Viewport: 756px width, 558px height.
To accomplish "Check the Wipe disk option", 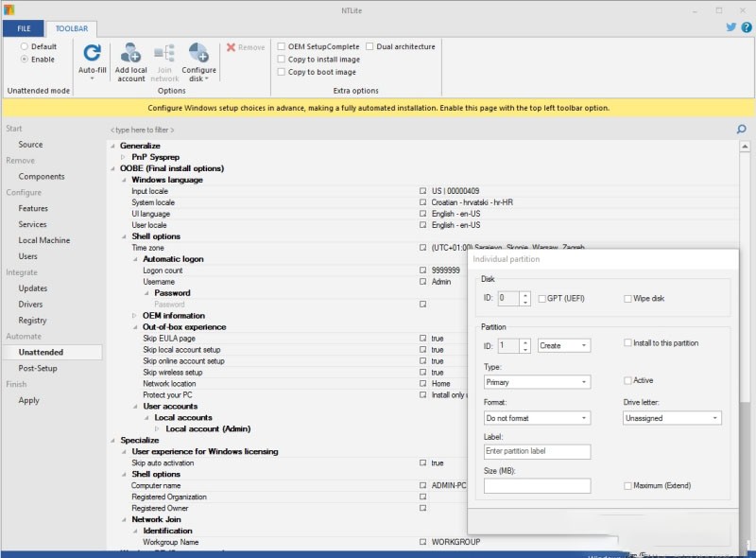I will click(x=627, y=299).
